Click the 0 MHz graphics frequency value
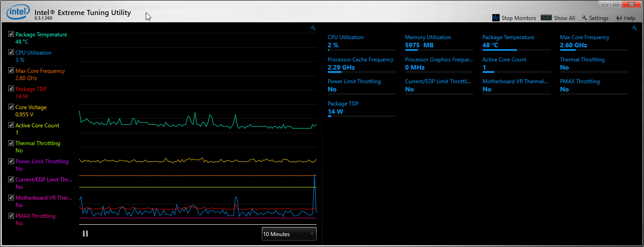The height and width of the screenshot is (247, 644). click(x=414, y=67)
